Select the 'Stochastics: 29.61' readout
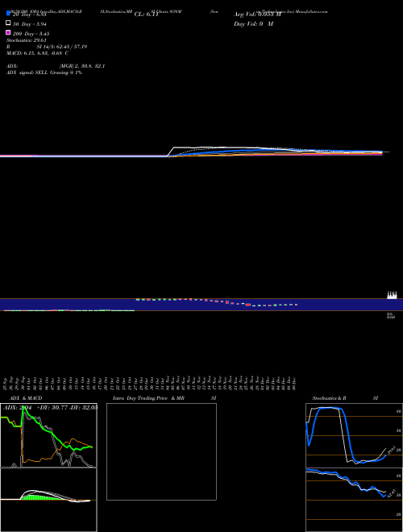The height and width of the screenshot is (532, 403). click(26, 40)
